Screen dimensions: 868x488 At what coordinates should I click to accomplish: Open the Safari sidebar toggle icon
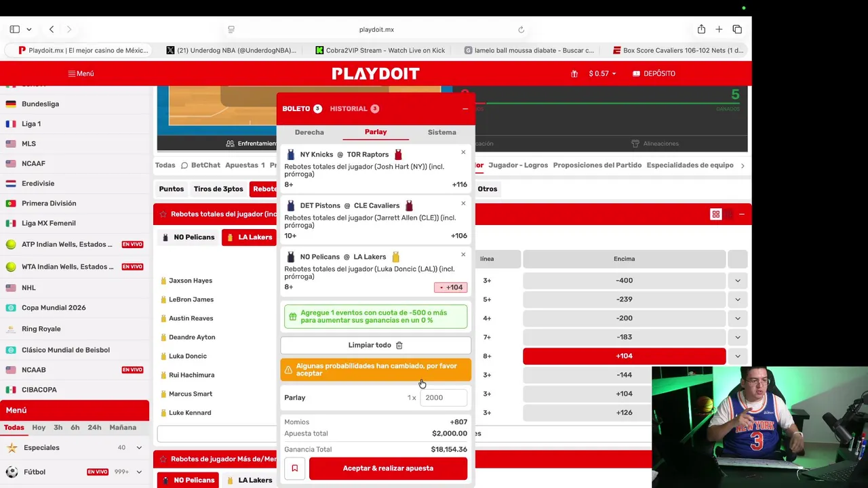pos(14,29)
